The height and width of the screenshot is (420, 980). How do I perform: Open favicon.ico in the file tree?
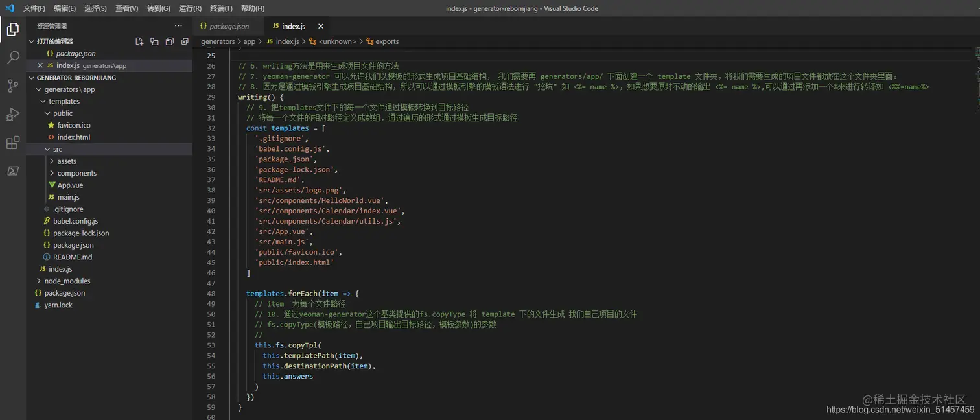pyautogui.click(x=74, y=126)
